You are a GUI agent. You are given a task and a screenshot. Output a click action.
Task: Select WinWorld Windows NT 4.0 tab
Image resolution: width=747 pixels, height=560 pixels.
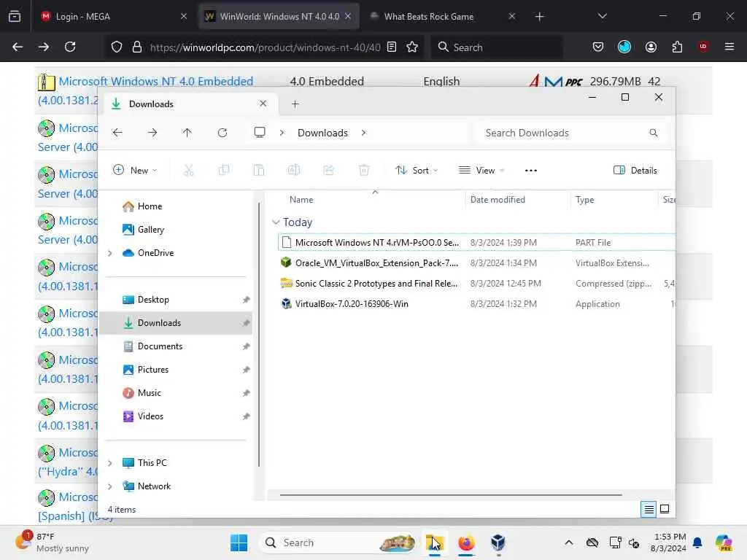(279, 16)
